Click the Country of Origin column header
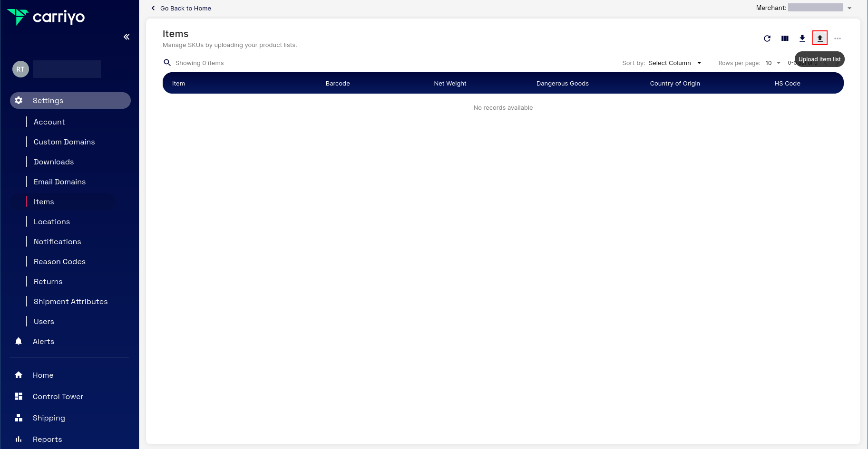The height and width of the screenshot is (449, 868). [675, 83]
